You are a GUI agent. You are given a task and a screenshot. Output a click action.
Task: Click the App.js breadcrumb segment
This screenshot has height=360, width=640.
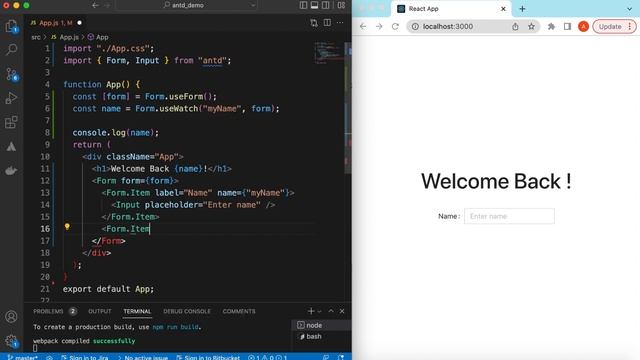tap(65, 37)
